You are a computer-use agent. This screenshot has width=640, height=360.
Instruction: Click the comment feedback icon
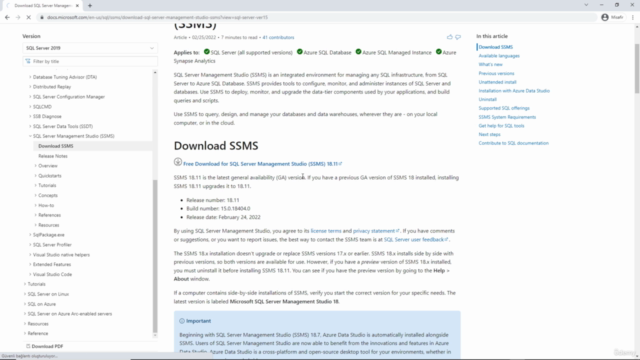458,37
